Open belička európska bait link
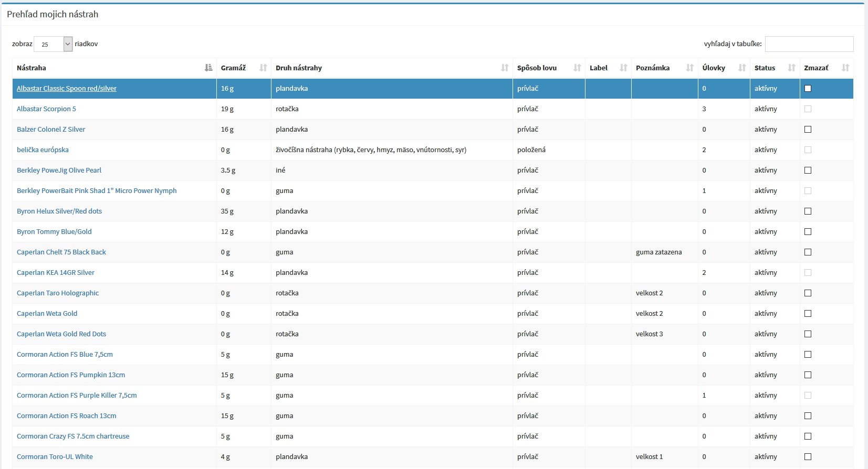 point(43,150)
